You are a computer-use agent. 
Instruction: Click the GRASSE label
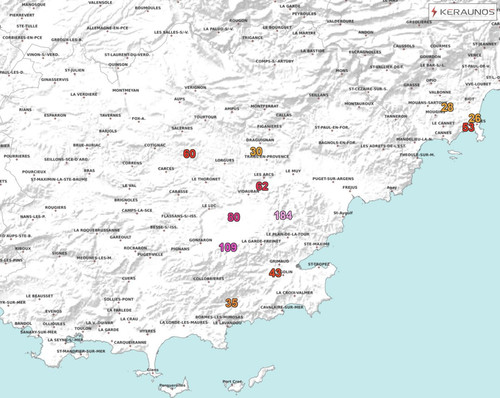(412, 85)
